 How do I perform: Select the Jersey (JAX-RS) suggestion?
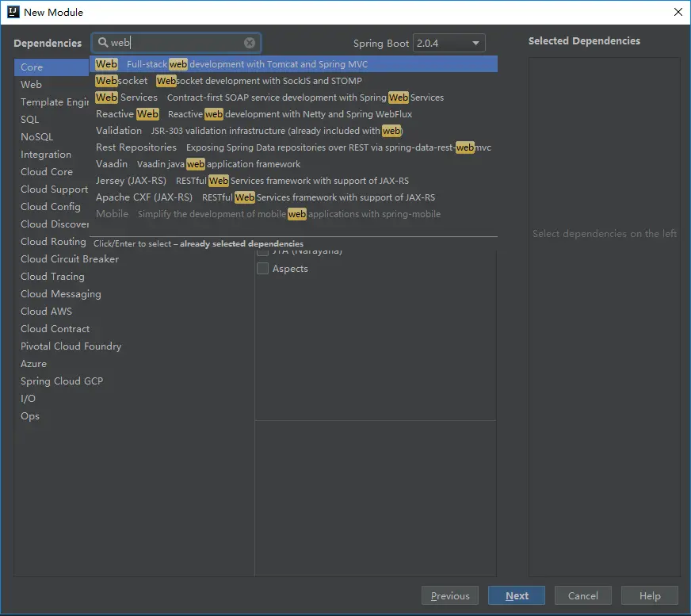(x=293, y=181)
